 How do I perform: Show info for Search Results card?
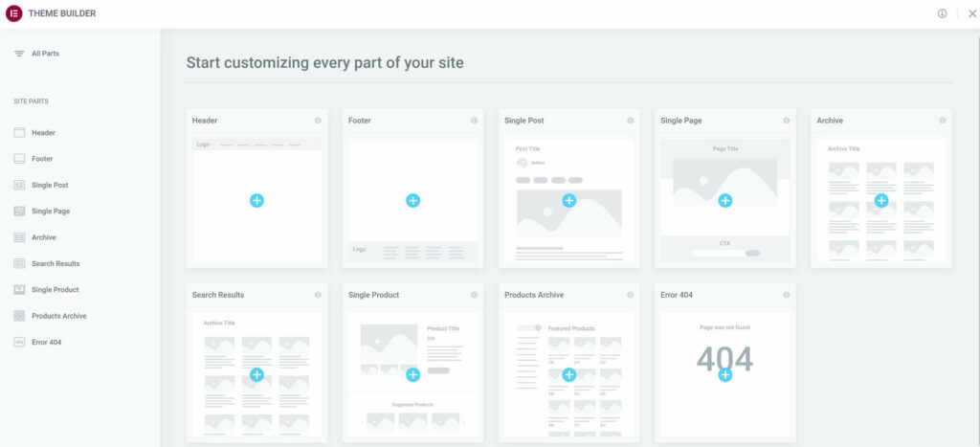[x=318, y=295]
